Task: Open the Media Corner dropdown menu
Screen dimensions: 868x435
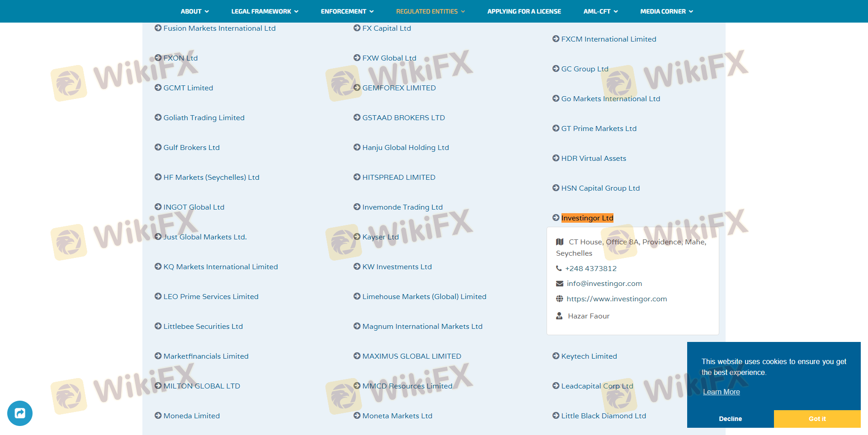Action: click(666, 11)
